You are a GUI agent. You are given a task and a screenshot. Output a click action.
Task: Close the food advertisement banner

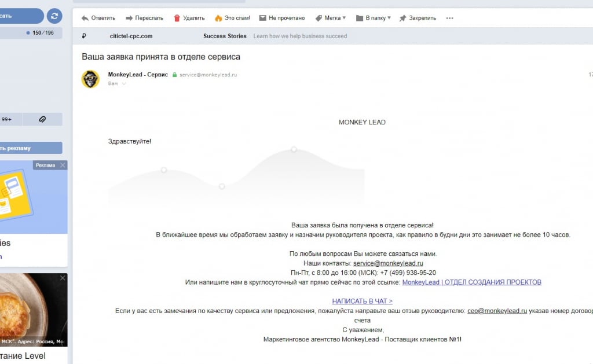pyautogui.click(x=63, y=278)
